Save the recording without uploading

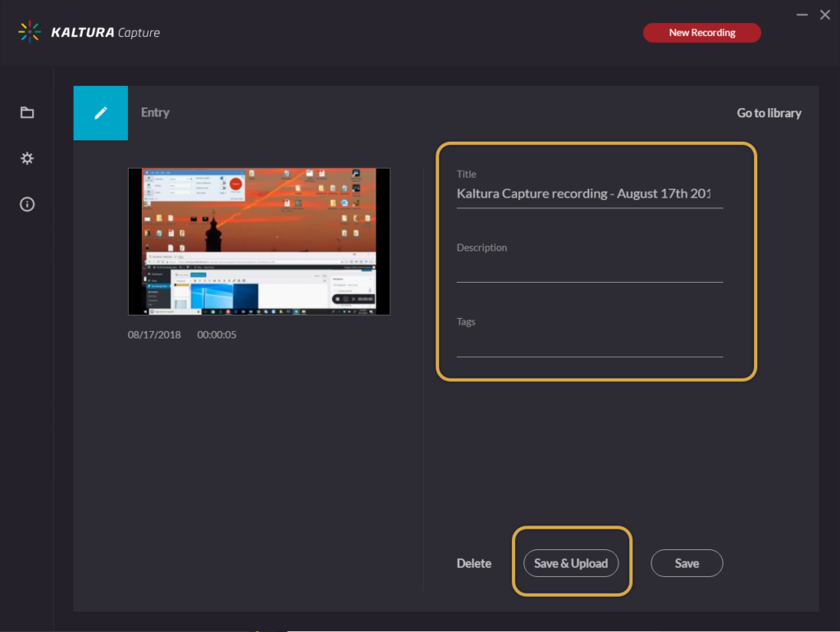coord(687,563)
